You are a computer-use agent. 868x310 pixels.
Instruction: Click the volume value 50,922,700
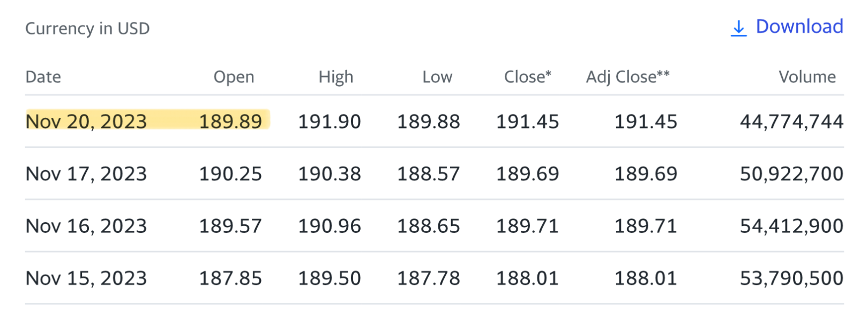(x=791, y=174)
